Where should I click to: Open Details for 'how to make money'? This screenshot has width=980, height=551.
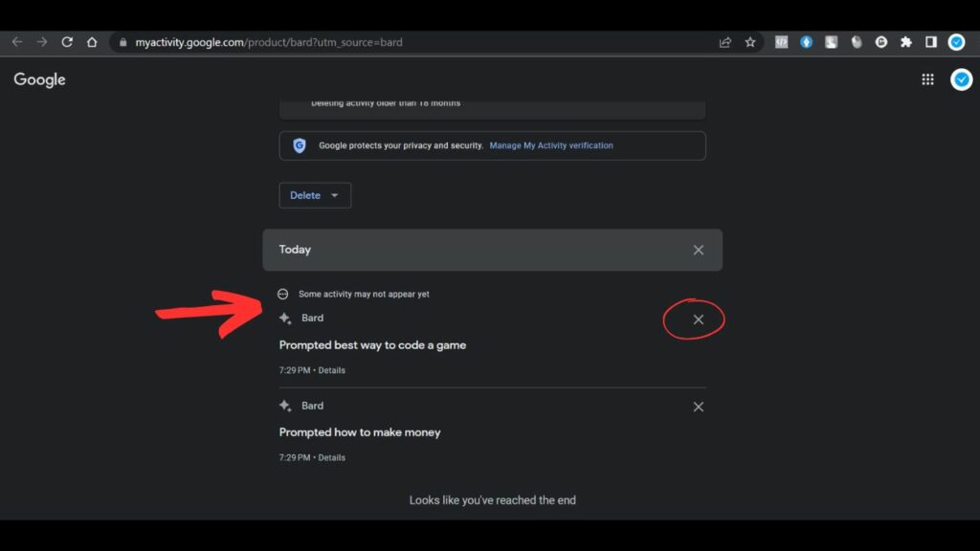click(331, 458)
